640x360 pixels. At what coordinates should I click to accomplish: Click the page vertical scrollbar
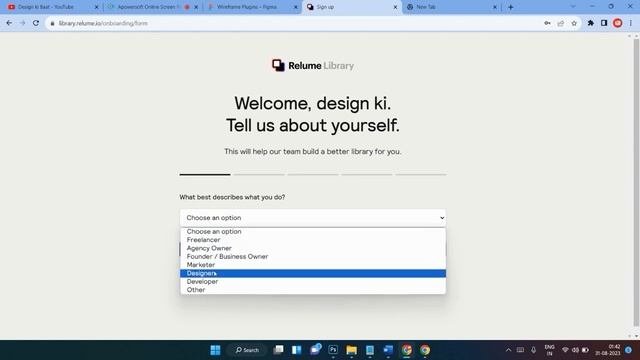pyautogui.click(x=636, y=183)
